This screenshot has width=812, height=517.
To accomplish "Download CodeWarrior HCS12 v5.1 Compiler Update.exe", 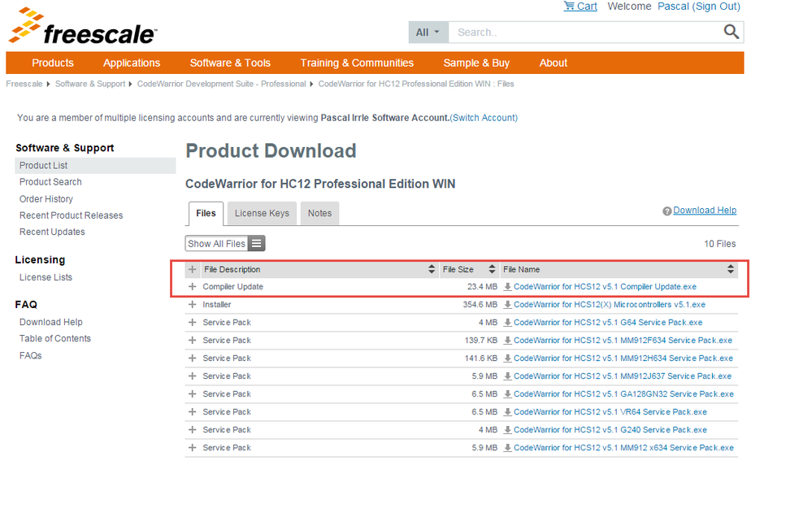I will pos(605,286).
